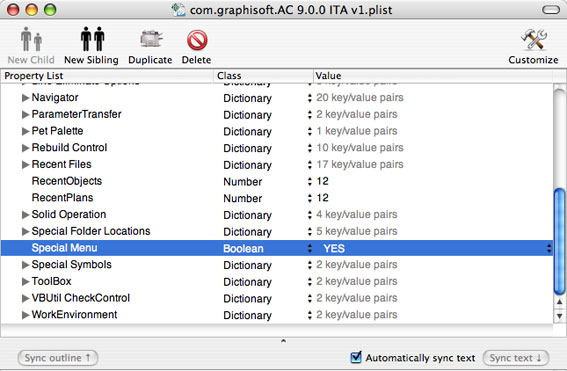The image size is (567, 371).
Task: Toggle Automatically sync text checkbox
Action: [356, 357]
